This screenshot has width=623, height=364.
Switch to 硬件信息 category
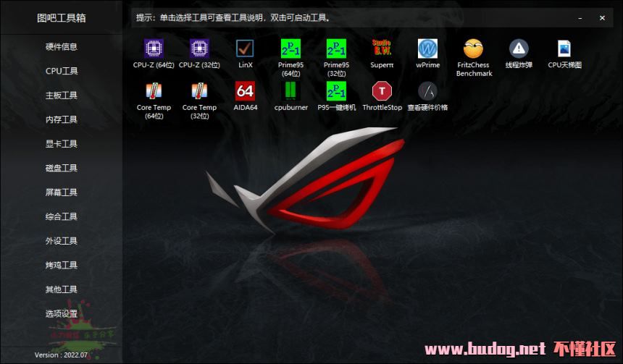[x=61, y=47]
